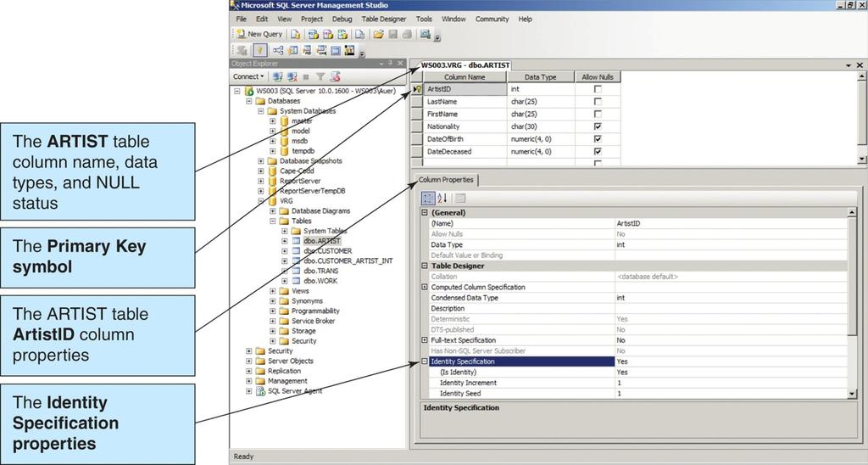Open the Relationships toolbar icon
The height and width of the screenshot is (465, 868).
click(278, 51)
